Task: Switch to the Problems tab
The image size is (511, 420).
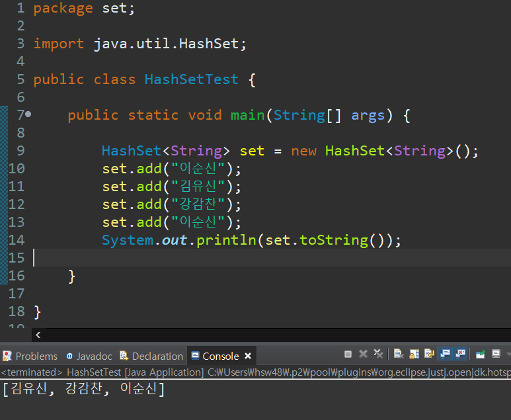Action: tap(30, 356)
